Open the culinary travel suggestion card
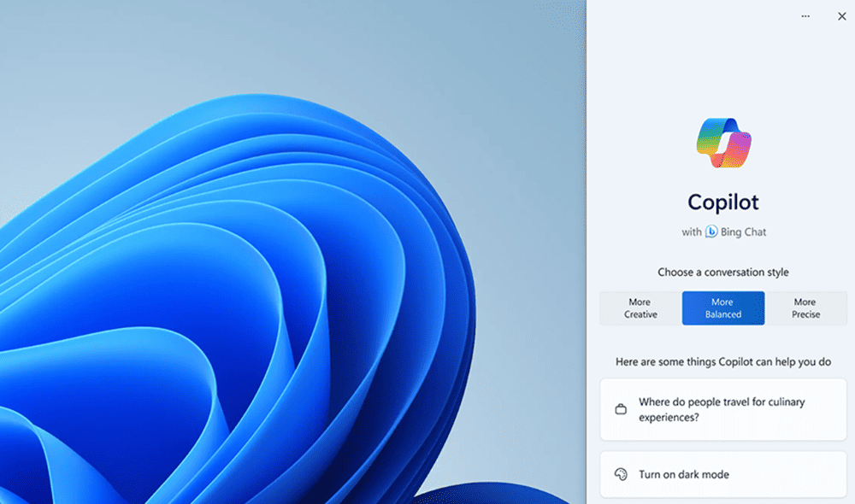855x504 pixels. [723, 409]
